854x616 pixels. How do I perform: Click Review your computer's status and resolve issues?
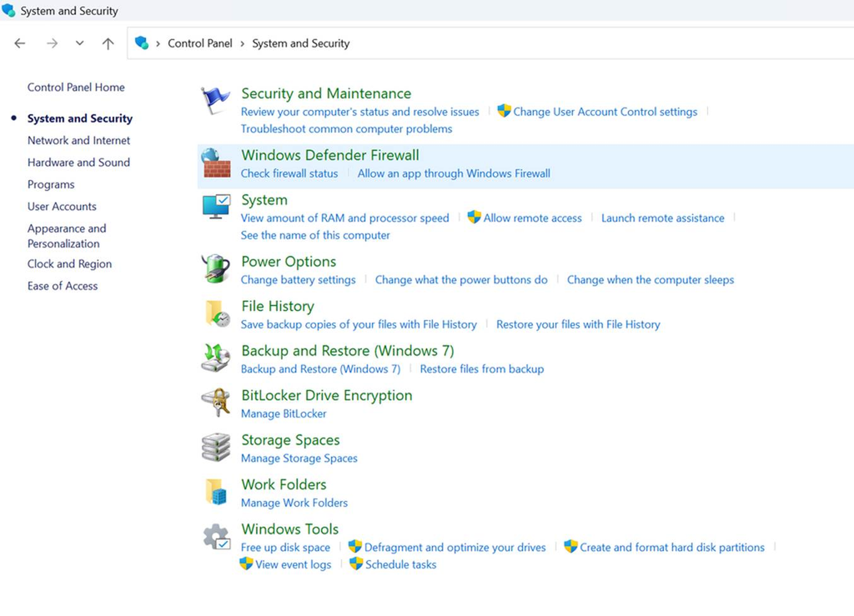coord(360,112)
